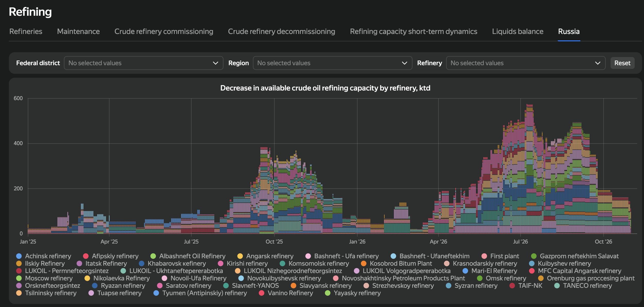Click the Kosobrod Bitum Plant orange dot

pyautogui.click(x=364, y=263)
